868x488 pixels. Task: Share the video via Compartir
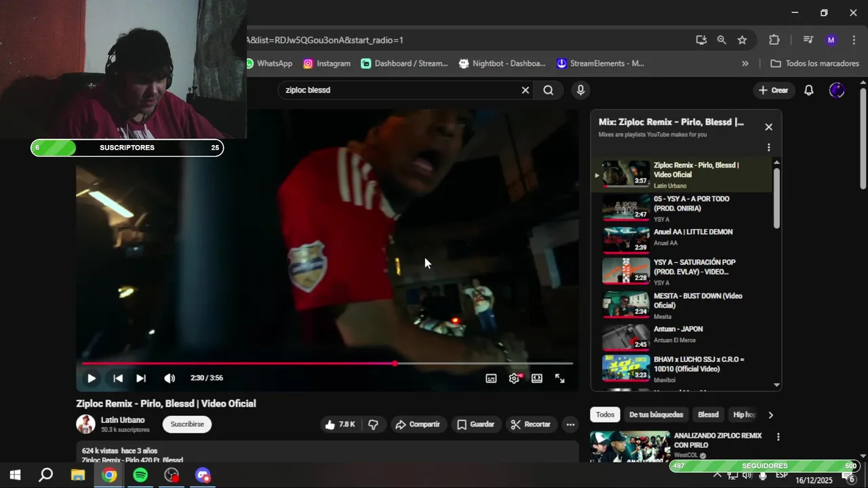[418, 424]
